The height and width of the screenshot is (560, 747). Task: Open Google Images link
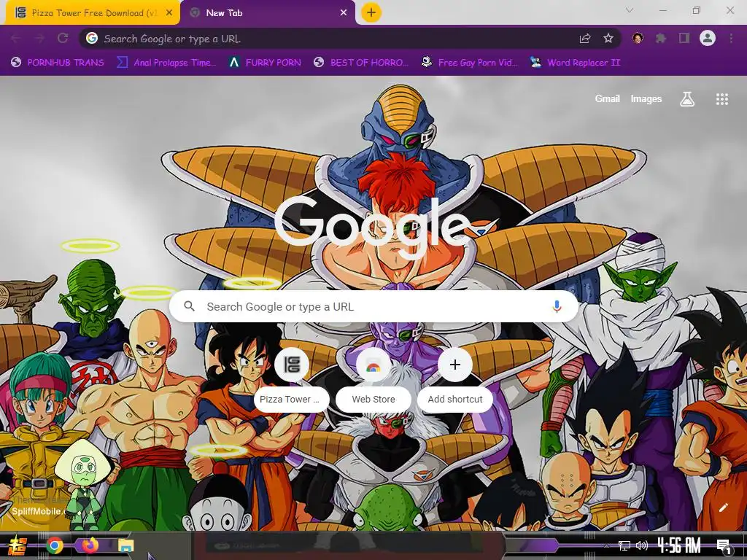(646, 98)
